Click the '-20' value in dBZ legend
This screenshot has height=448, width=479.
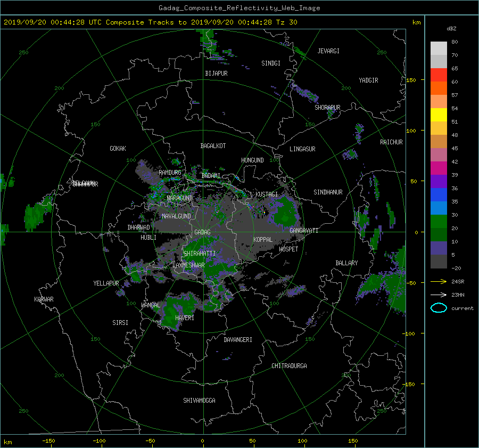[x=456, y=268]
